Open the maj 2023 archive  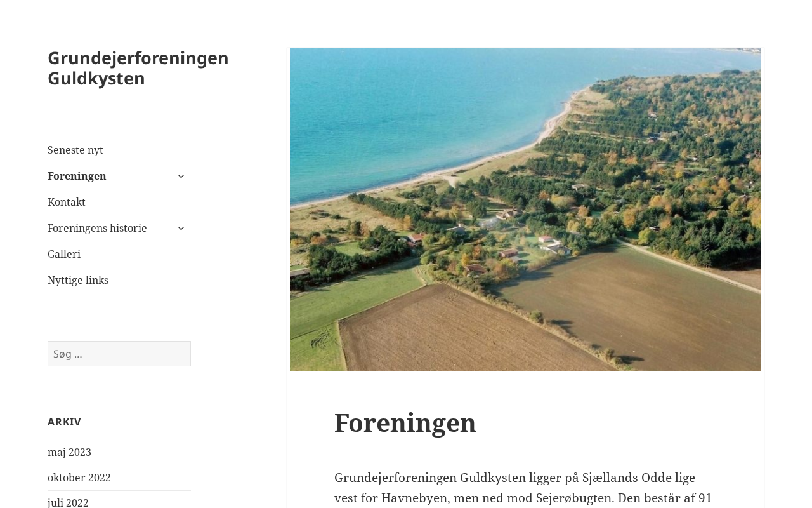(69, 452)
